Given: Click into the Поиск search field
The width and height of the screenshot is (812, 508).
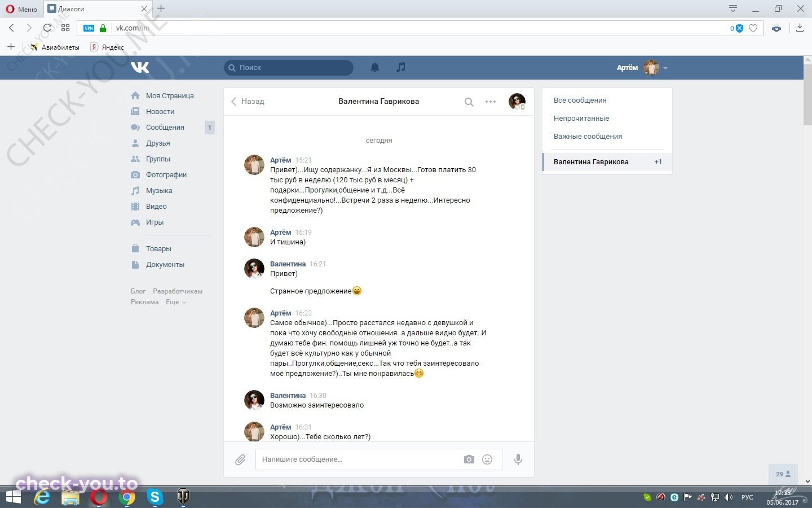Looking at the screenshot, I should click(x=289, y=68).
